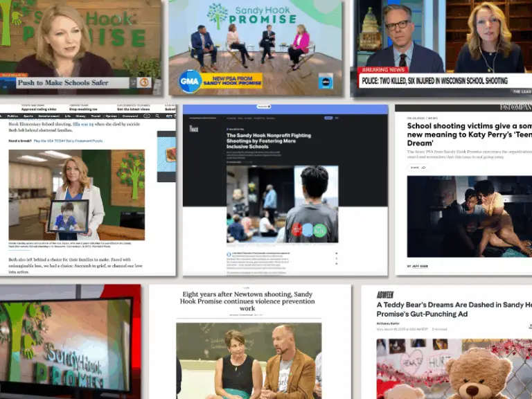Click the Adweek logo above teddy bear article

385,294
